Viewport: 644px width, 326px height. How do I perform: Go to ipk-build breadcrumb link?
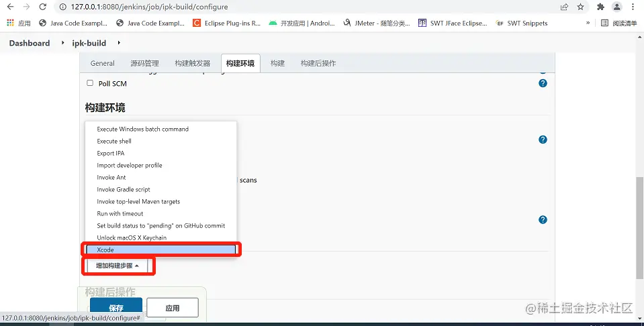[x=89, y=43]
